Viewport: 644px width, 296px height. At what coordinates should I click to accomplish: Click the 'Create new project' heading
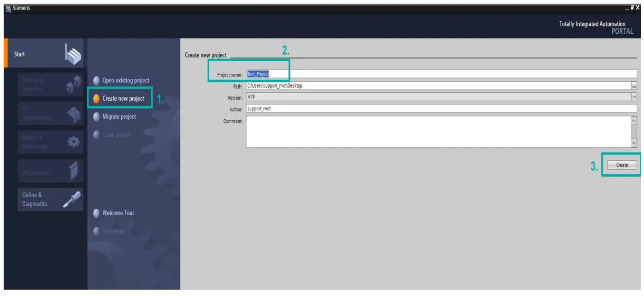click(206, 55)
